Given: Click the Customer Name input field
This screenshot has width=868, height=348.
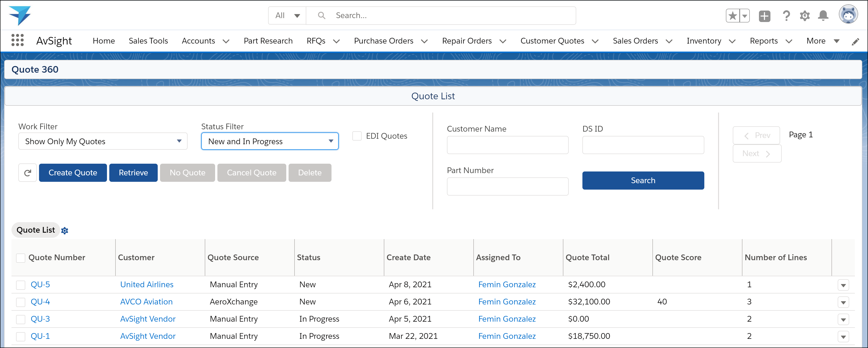Looking at the screenshot, I should tap(507, 145).
